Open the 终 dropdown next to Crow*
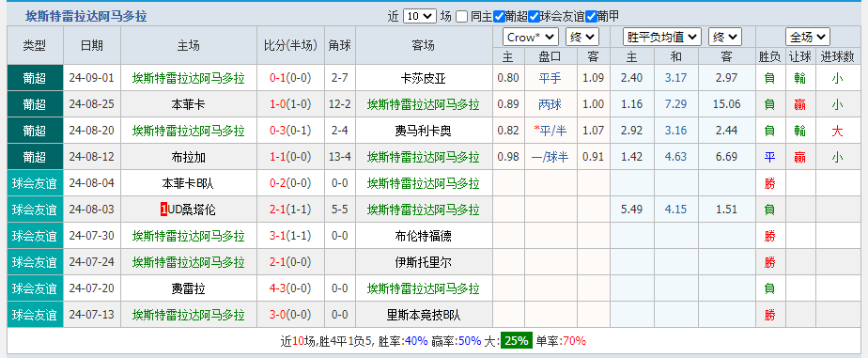 [x=581, y=37]
